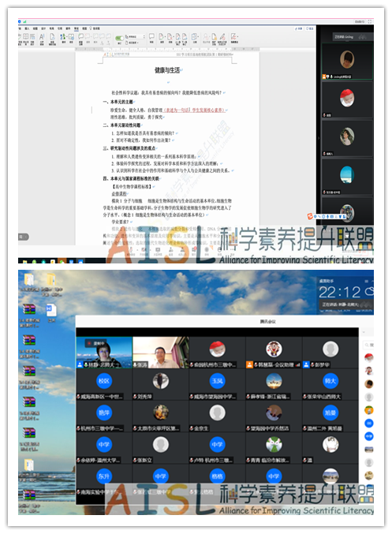The width and height of the screenshot is (392, 534).
Task: Select 张涛 video tile
Action: click(x=160, y=352)
